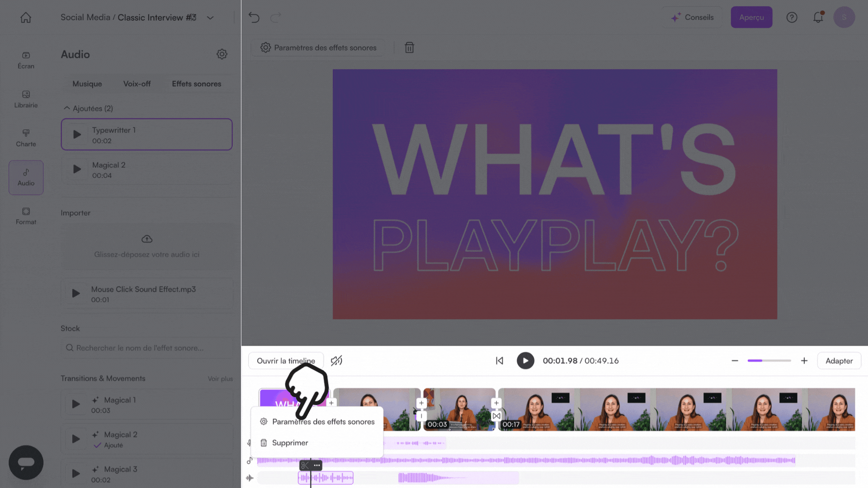
Task: Click the trash icon in top toolbar
Action: [x=409, y=48]
